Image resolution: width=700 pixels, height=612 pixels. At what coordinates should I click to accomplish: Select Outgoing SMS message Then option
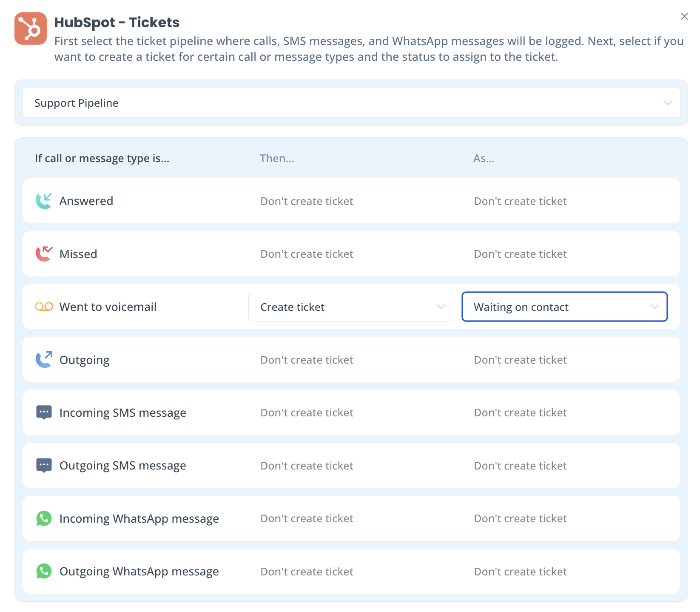[x=307, y=466]
